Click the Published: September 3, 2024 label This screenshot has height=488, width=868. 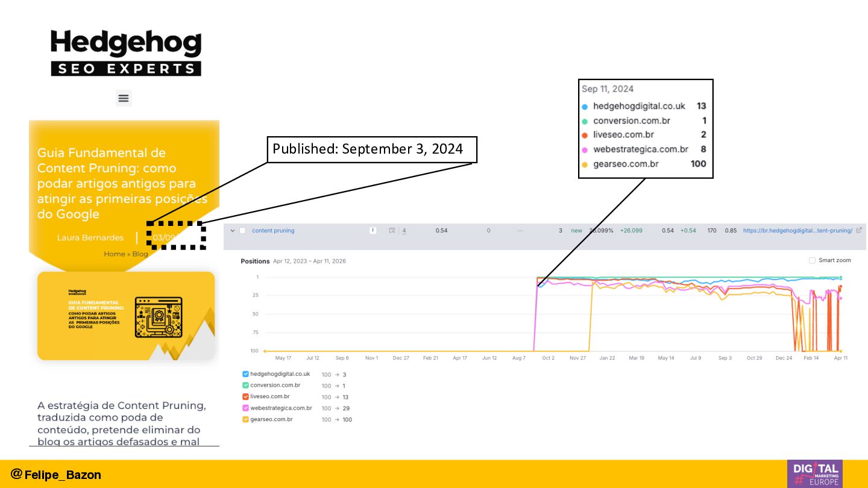372,149
